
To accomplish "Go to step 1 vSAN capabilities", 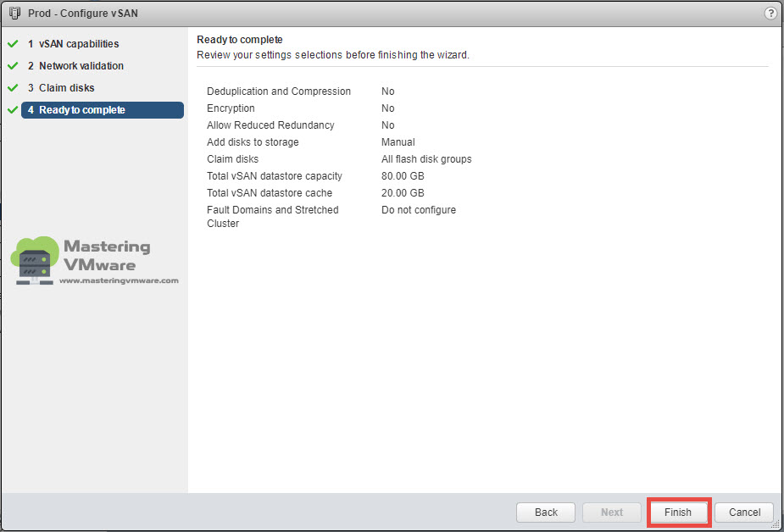I will click(74, 44).
